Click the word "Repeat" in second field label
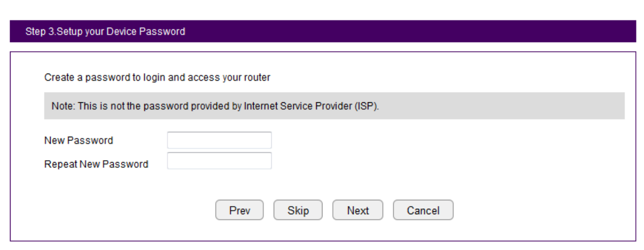 tap(60, 164)
